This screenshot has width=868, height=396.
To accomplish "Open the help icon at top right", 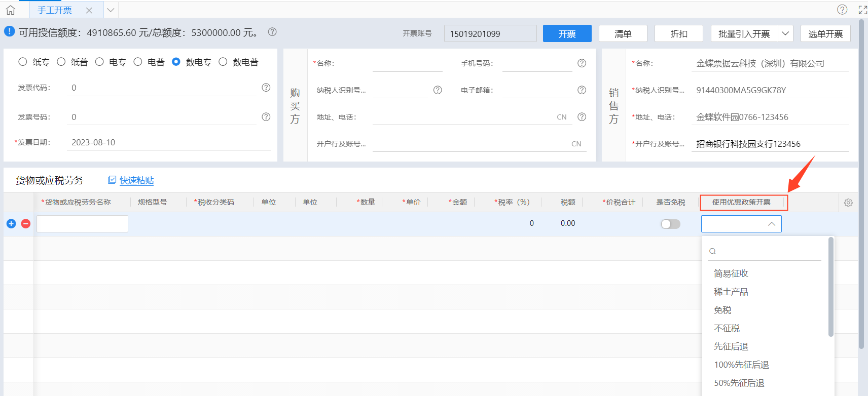I will click(842, 9).
